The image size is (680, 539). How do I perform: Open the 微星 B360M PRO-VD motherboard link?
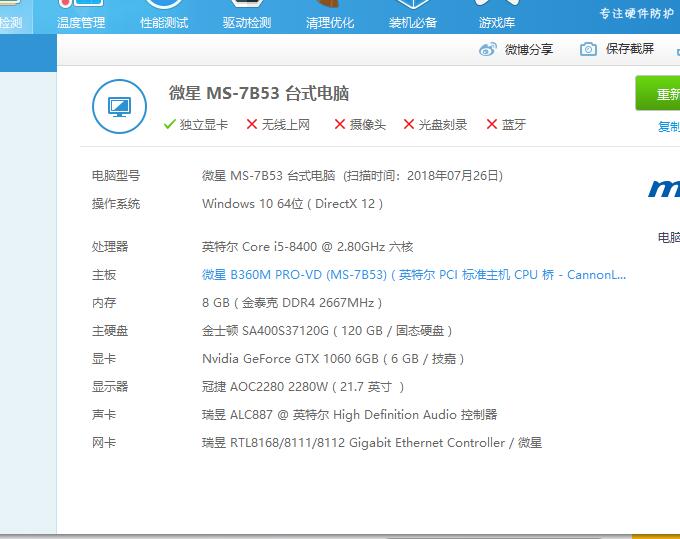(414, 274)
